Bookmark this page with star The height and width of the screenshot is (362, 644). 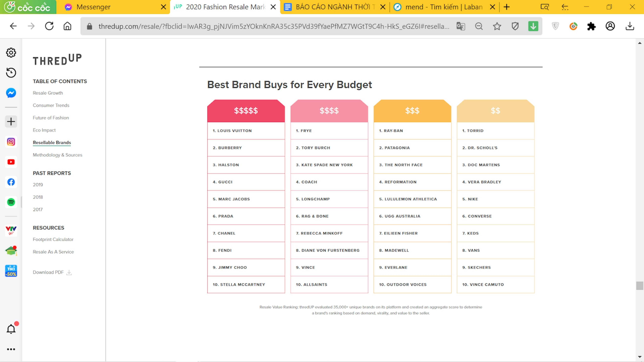tap(497, 26)
